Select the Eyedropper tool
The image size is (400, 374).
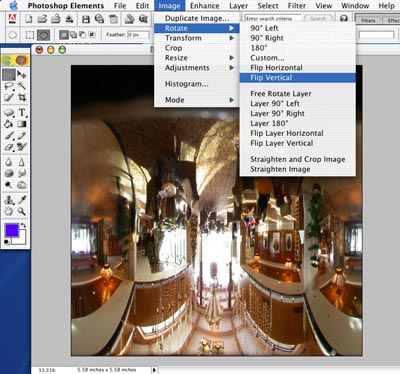[x=22, y=200]
